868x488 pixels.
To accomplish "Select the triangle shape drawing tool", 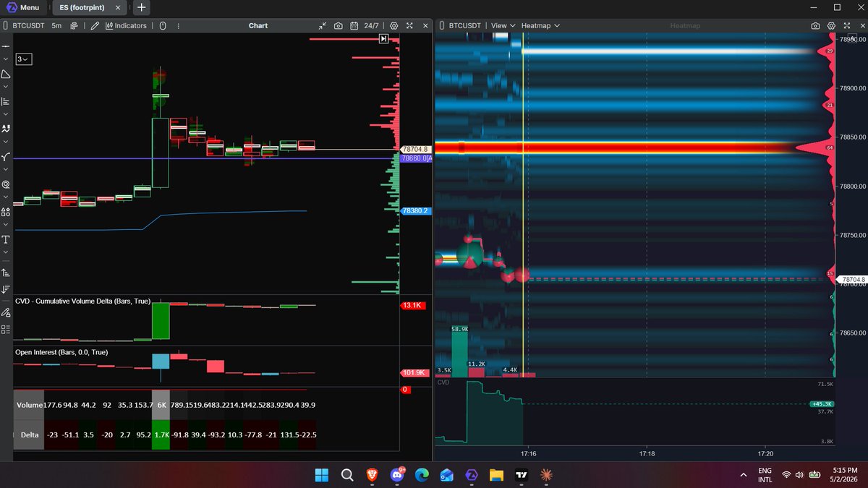I will pos(6,74).
